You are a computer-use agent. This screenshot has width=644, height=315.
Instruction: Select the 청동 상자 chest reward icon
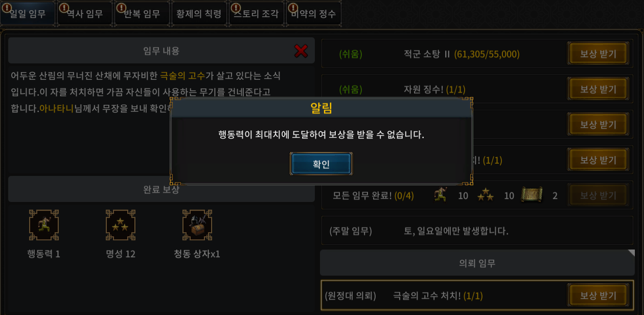click(197, 225)
